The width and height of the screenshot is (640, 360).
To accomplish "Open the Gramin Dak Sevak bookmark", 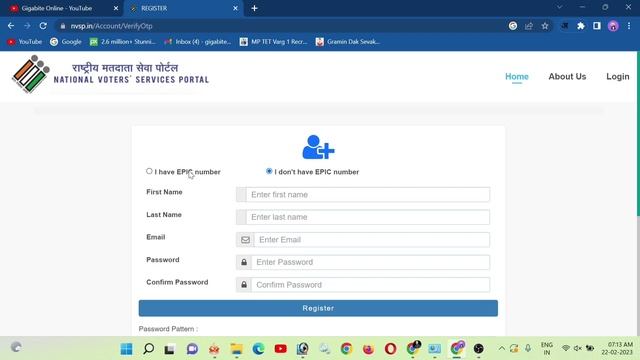I will [x=348, y=42].
